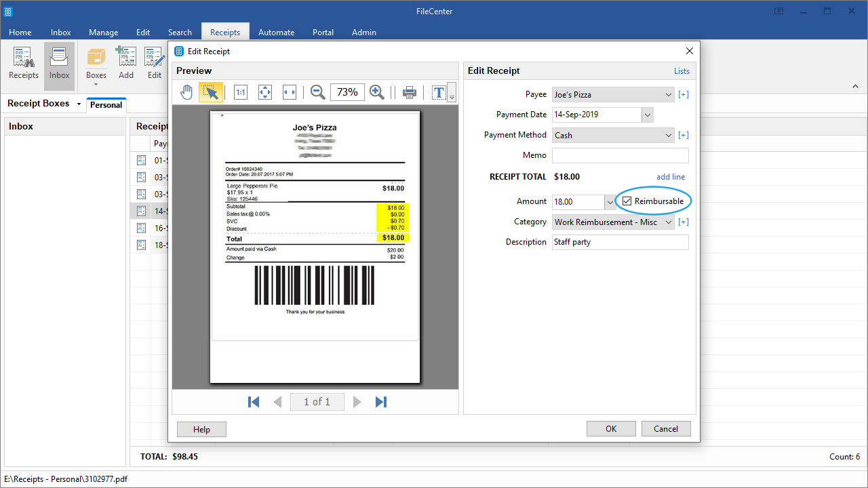Click the add line link
868x488 pixels.
[x=670, y=177]
